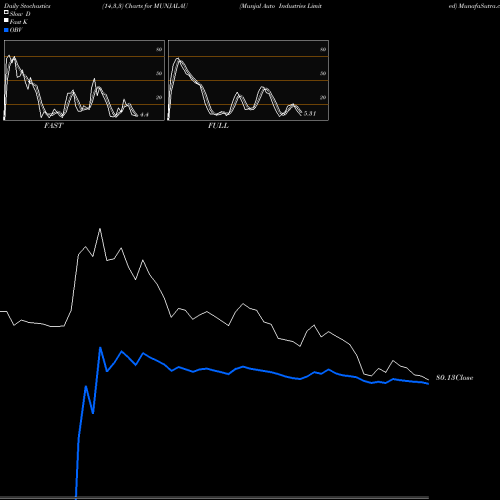
Task: Click the FULL label under the second chart
Action: pos(218,126)
